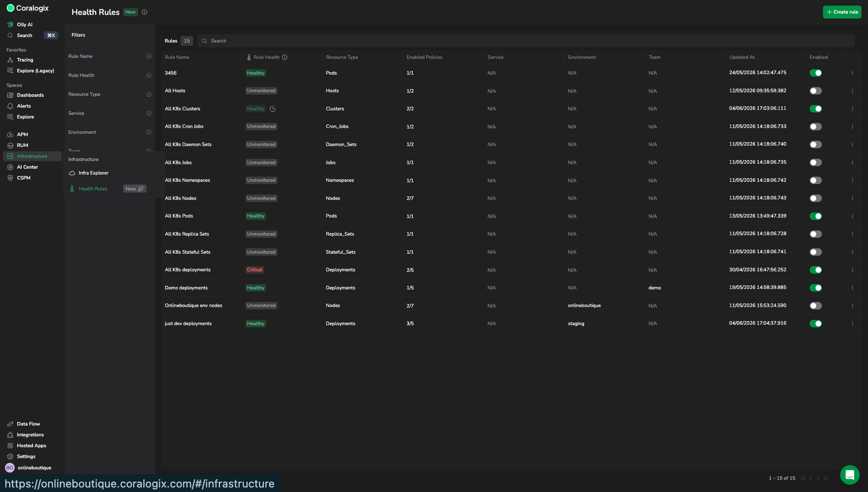The image size is (868, 492).
Task: Open the Settings gear icon
Action: click(10, 456)
